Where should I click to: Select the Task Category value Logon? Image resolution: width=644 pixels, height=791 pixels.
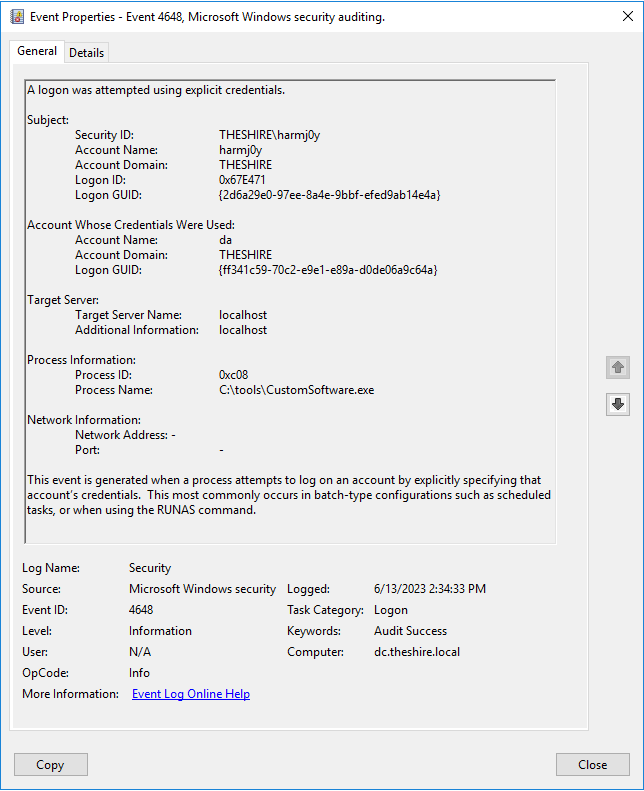tap(391, 610)
